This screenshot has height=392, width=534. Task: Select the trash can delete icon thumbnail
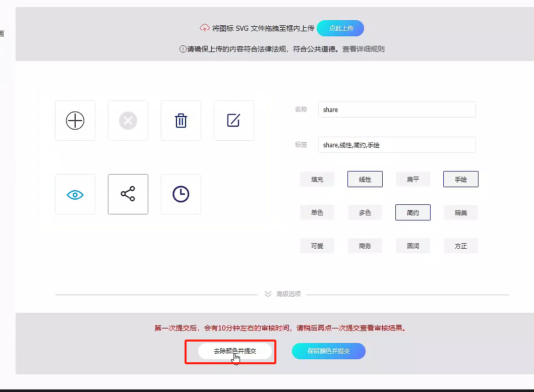[x=181, y=121]
